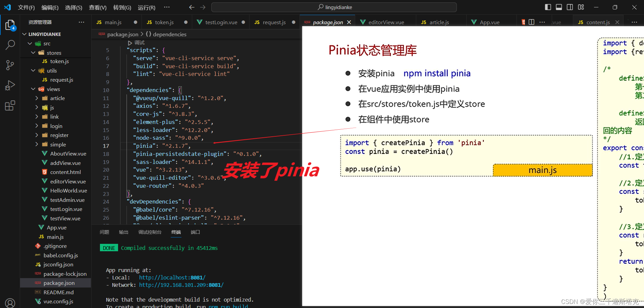
Task: Open the Run and Debug view
Action: 10,85
